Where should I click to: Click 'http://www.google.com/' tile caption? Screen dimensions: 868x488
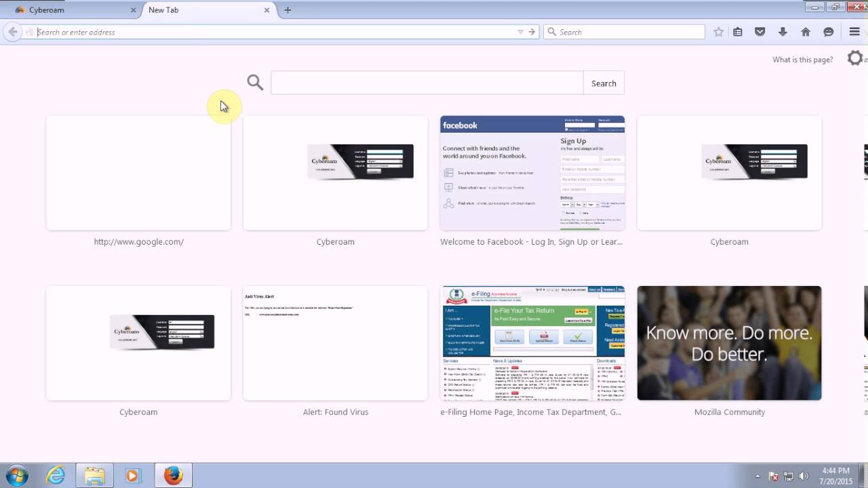(139, 242)
